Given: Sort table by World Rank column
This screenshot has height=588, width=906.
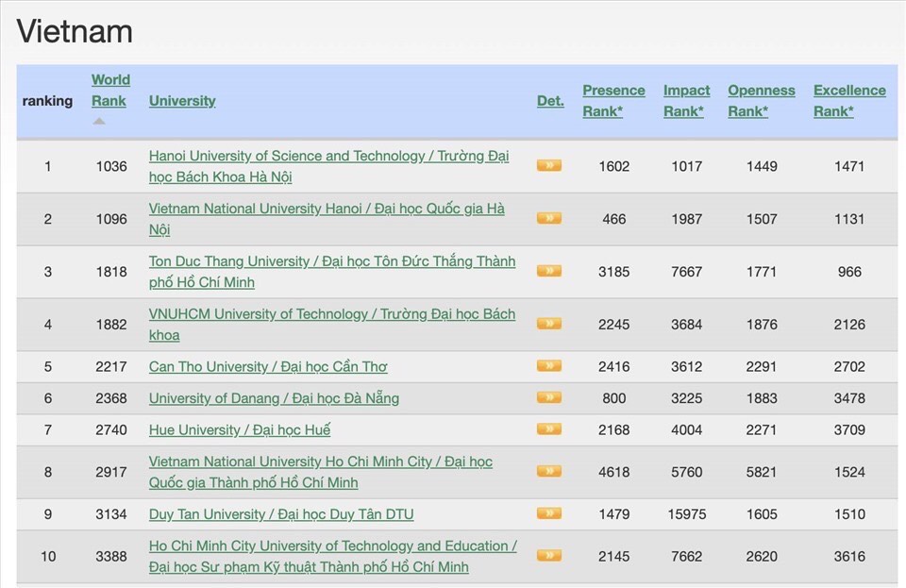Looking at the screenshot, I should coord(110,91).
